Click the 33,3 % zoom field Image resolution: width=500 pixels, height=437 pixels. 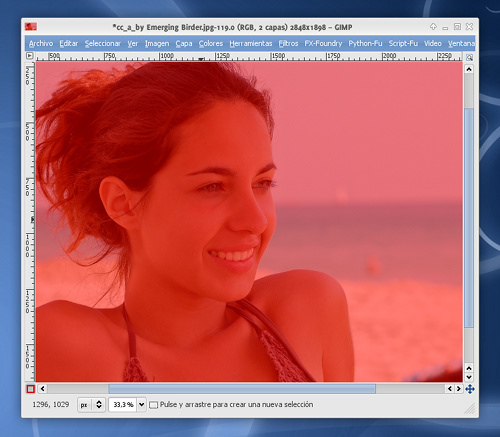pyautogui.click(x=123, y=405)
